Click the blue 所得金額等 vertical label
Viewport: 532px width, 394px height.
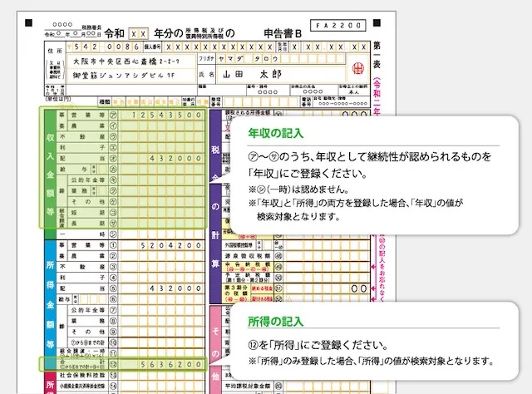(x=50, y=303)
